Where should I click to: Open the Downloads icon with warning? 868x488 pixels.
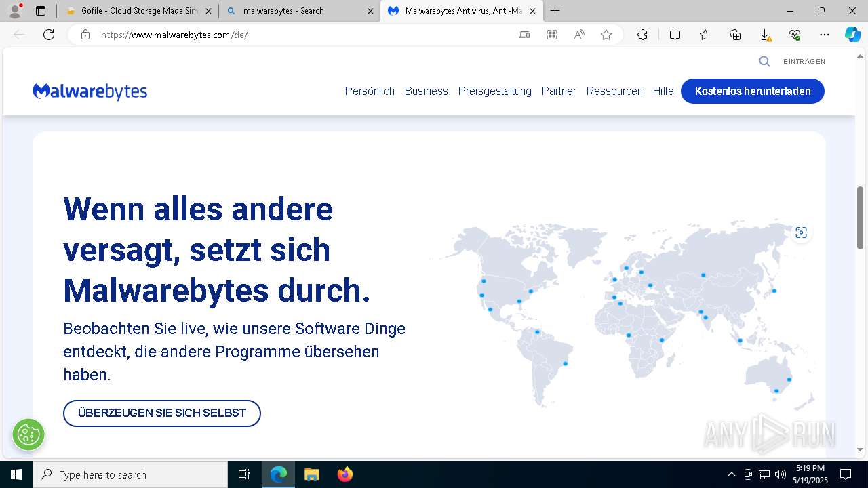765,35
